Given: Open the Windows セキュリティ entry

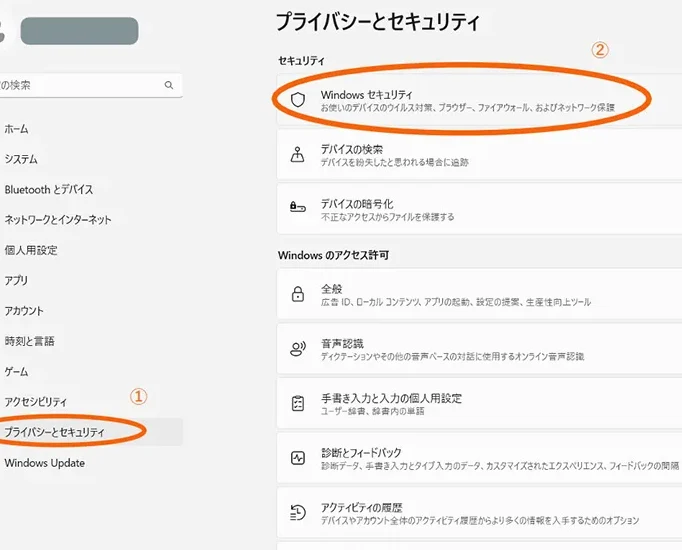Looking at the screenshot, I should [479, 100].
